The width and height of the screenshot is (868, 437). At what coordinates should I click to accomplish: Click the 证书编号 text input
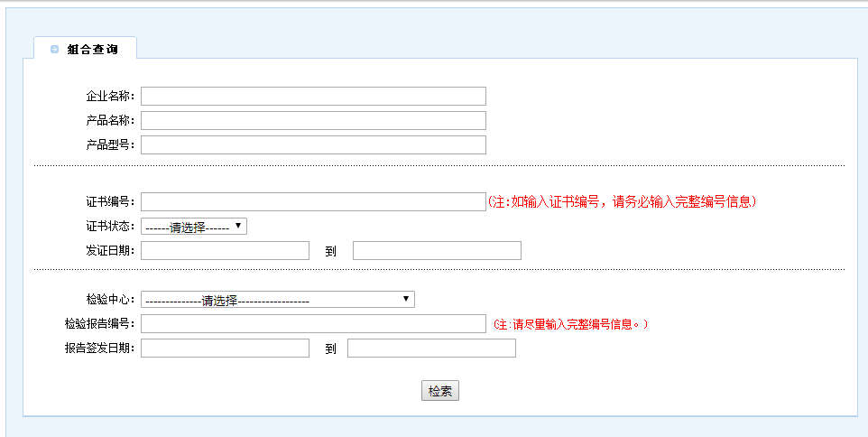click(313, 202)
